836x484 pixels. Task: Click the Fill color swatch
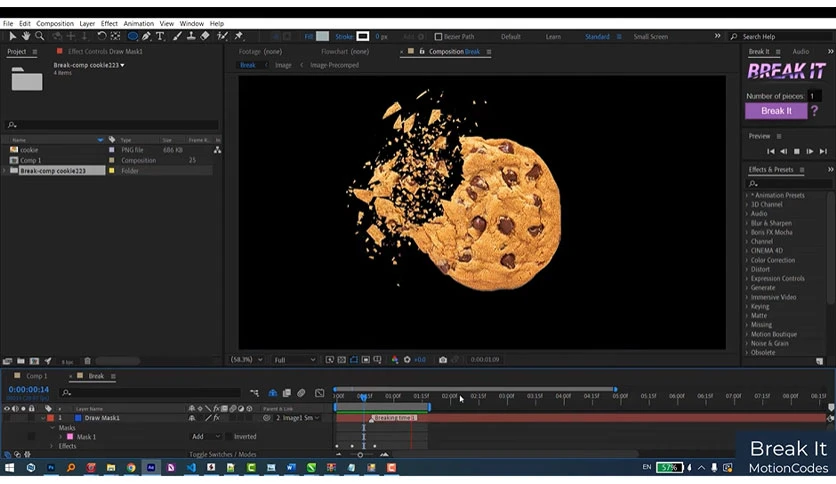pyautogui.click(x=322, y=36)
